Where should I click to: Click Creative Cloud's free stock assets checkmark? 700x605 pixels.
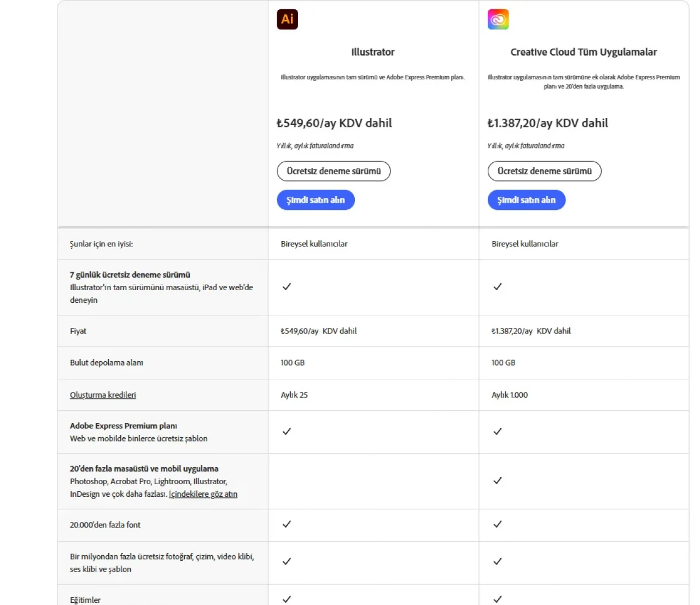497,562
